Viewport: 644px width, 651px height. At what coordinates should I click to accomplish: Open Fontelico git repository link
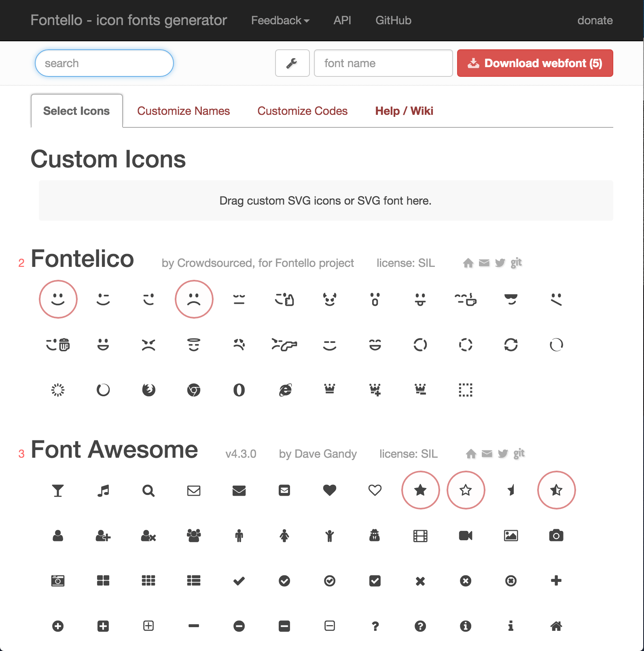pyautogui.click(x=516, y=262)
